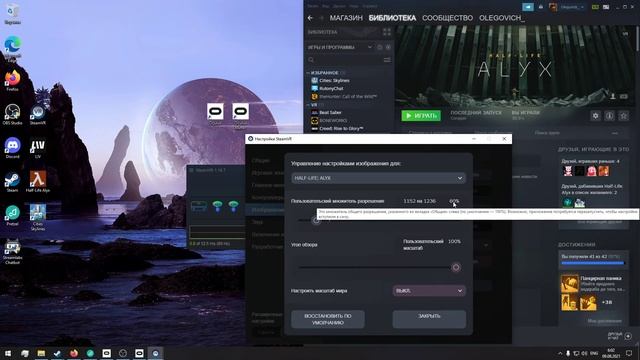The width and height of the screenshot is (640, 360).
Task: Click the first friend avatar under played previously
Action: (568, 171)
